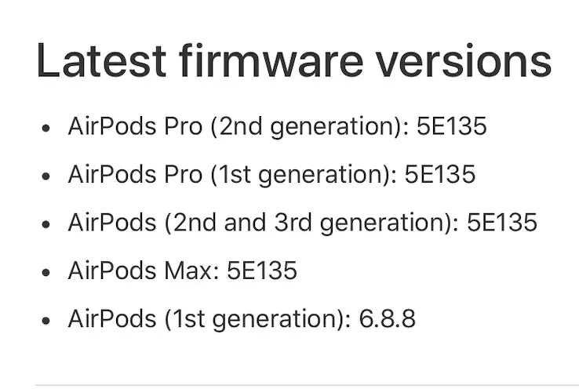The image size is (579, 392).
Task: Click the bullet before AirPods Pro (1st generation)
Action: (x=47, y=176)
